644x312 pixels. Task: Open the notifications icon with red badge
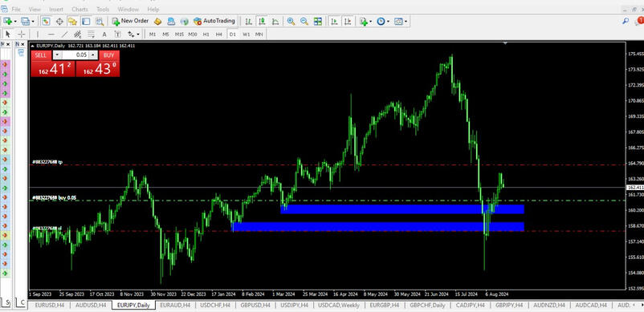(x=639, y=21)
